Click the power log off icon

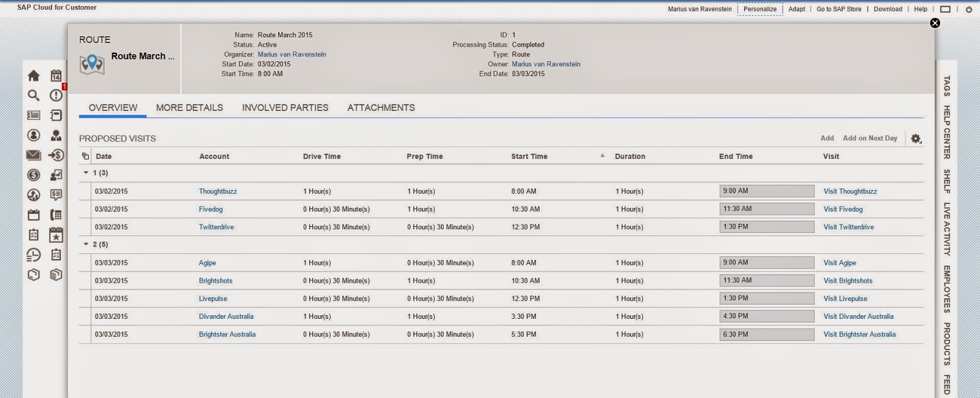coord(968,9)
